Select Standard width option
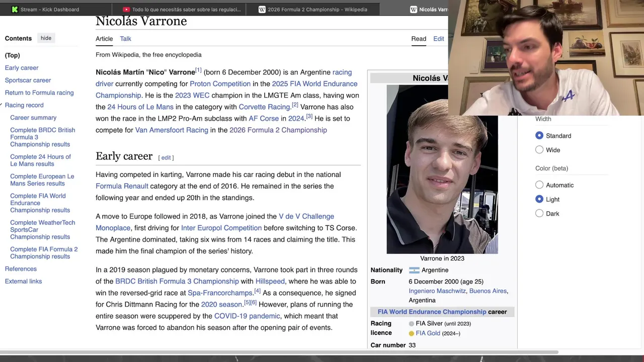This screenshot has height=362, width=644. coord(539,136)
